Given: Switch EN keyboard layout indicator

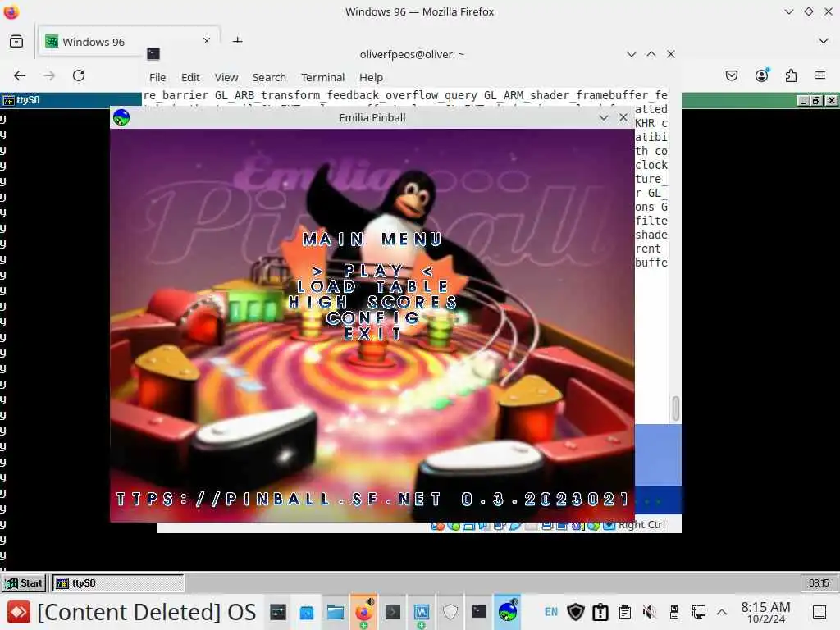Looking at the screenshot, I should 551,612.
